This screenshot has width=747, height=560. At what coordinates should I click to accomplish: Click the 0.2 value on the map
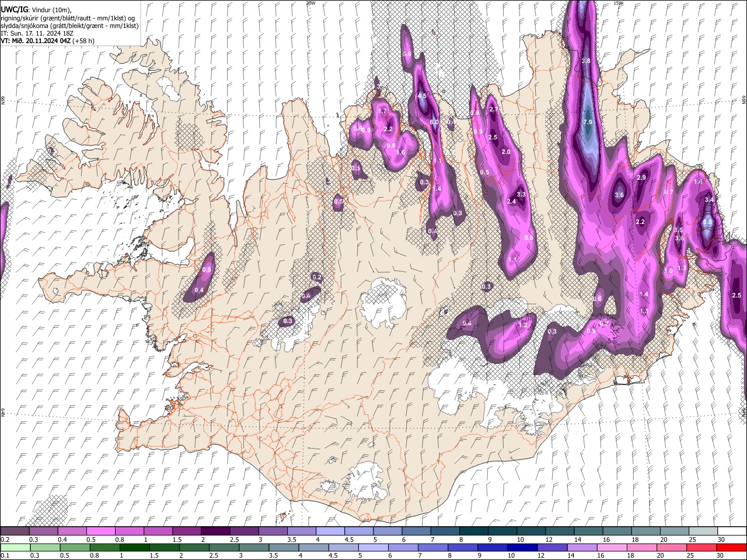pos(317,277)
